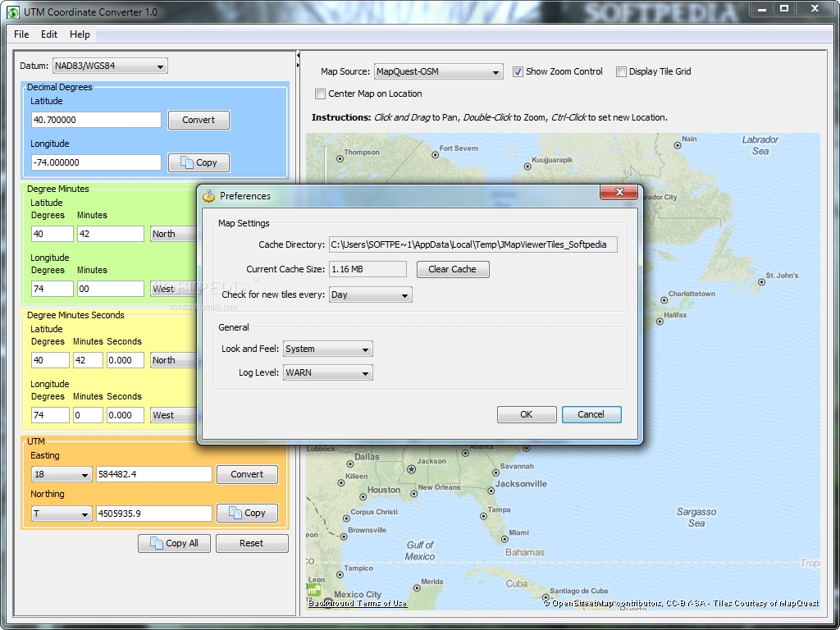840x630 pixels.
Task: Click the Halifax city marker on the map
Action: tap(660, 322)
